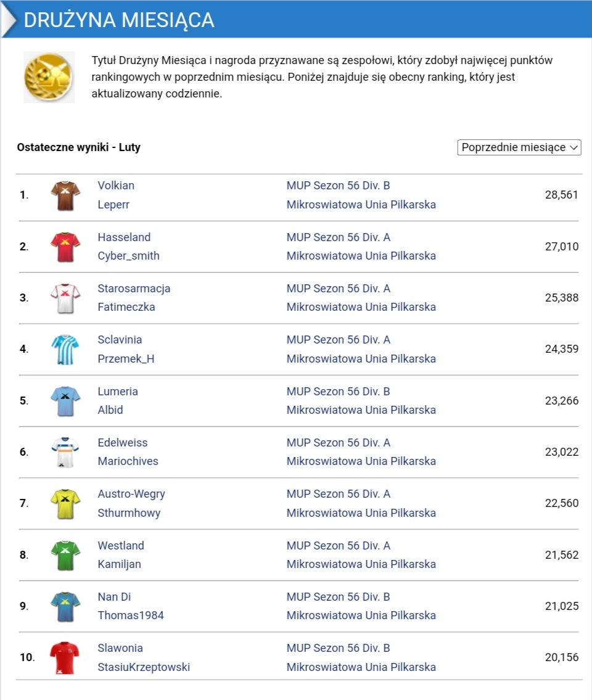Click Slawonia's red jersey icon
592x700 pixels.
click(x=65, y=658)
